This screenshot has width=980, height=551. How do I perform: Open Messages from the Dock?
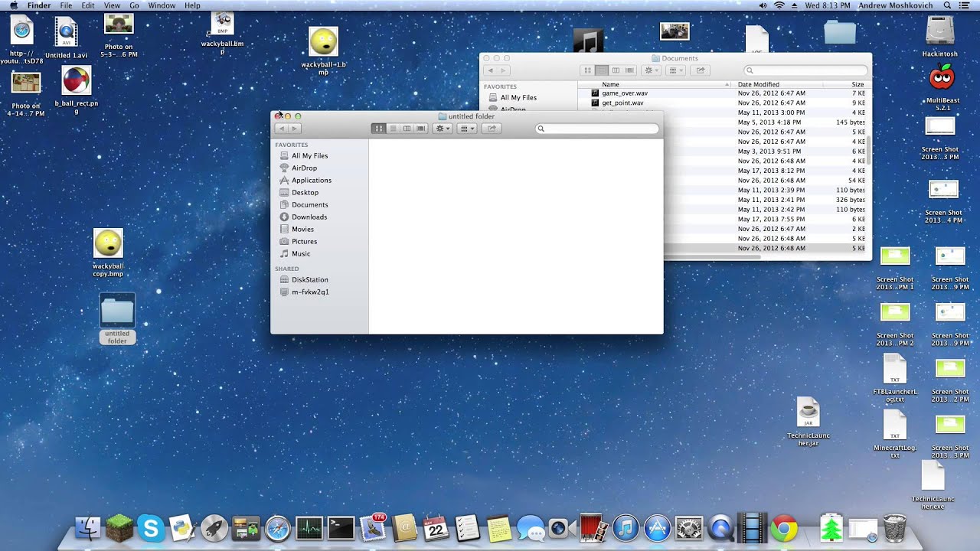click(x=531, y=528)
